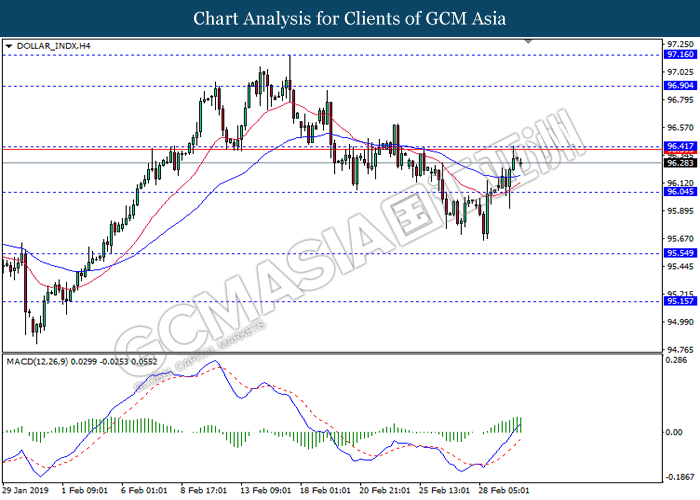Image resolution: width=700 pixels, height=500 pixels.
Task: Select the 97.160 price level label
Action: 680,54
